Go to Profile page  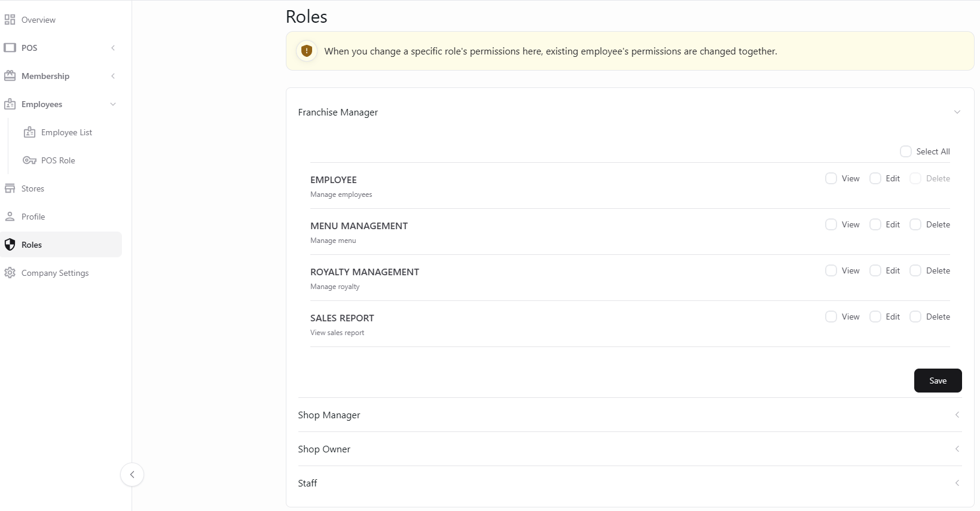click(x=61, y=217)
